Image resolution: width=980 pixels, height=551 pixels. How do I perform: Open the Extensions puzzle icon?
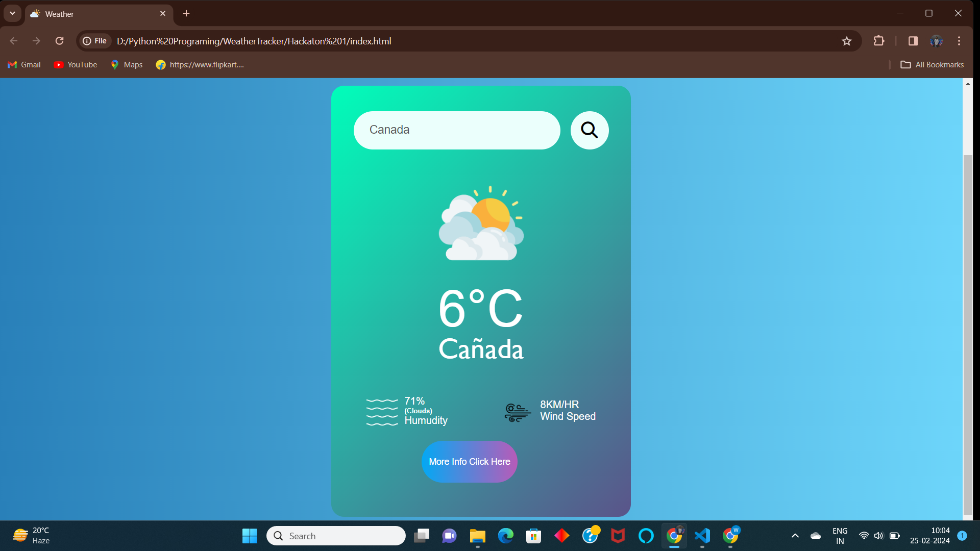(x=879, y=41)
